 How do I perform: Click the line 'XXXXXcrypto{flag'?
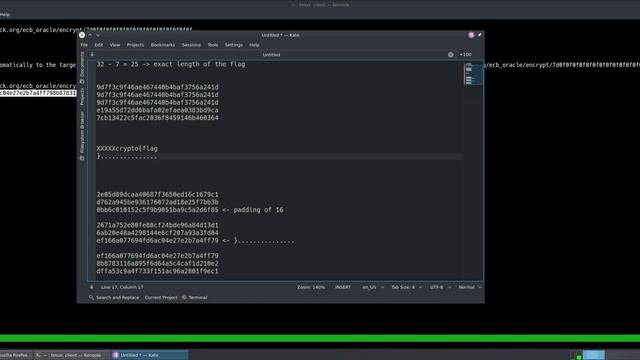click(127, 149)
